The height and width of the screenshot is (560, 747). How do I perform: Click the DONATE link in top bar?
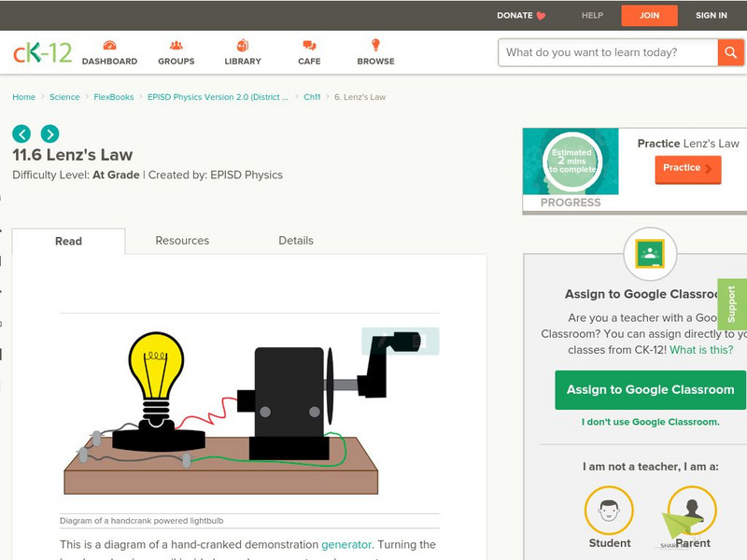point(514,15)
